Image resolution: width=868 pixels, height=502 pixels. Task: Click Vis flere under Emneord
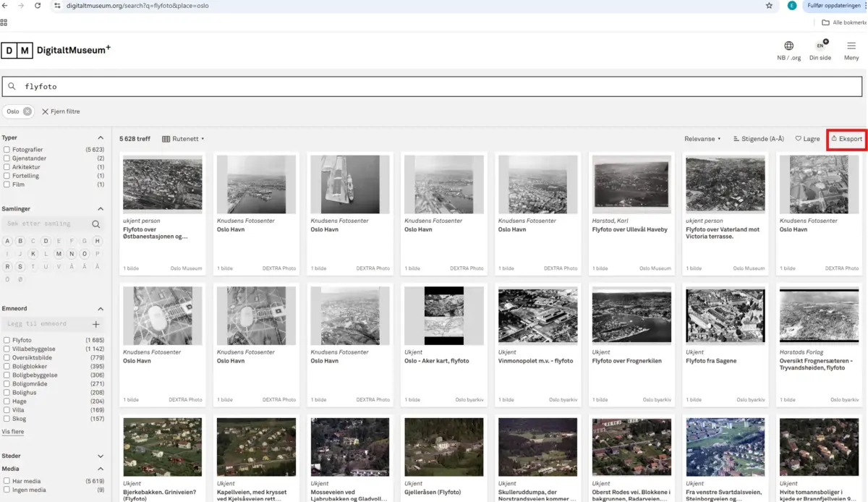[x=13, y=432]
